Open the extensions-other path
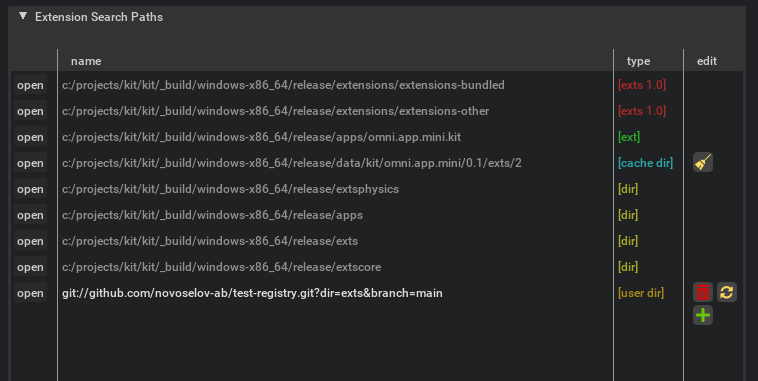This screenshot has height=381, width=758. (30, 111)
